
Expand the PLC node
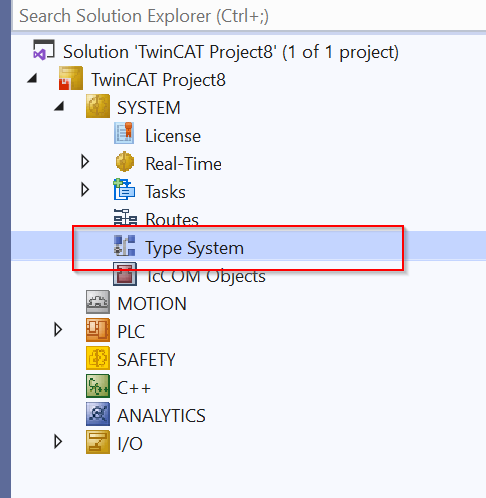(x=58, y=330)
